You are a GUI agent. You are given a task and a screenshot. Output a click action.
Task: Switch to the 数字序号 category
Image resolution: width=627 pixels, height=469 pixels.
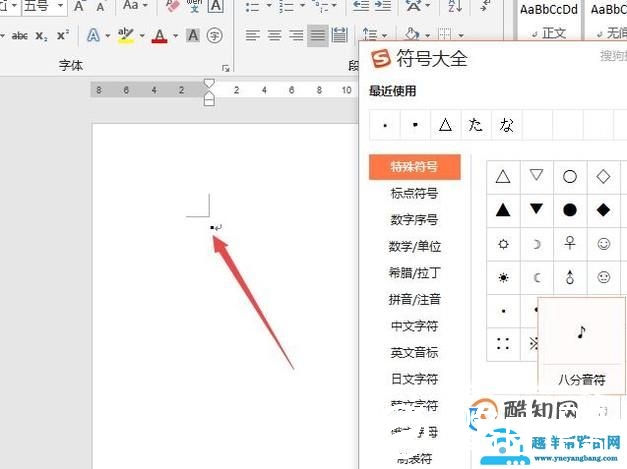coord(414,220)
